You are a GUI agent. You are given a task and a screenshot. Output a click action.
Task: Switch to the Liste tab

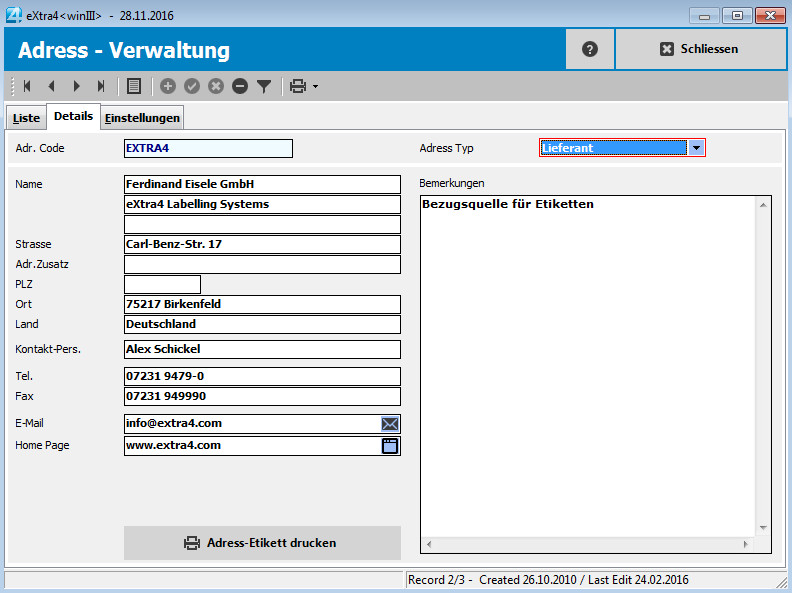pos(26,118)
